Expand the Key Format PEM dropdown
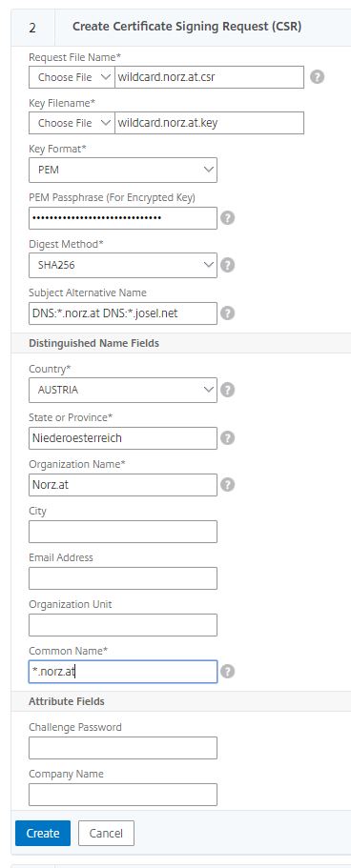This screenshot has height=868, width=351. tap(123, 170)
